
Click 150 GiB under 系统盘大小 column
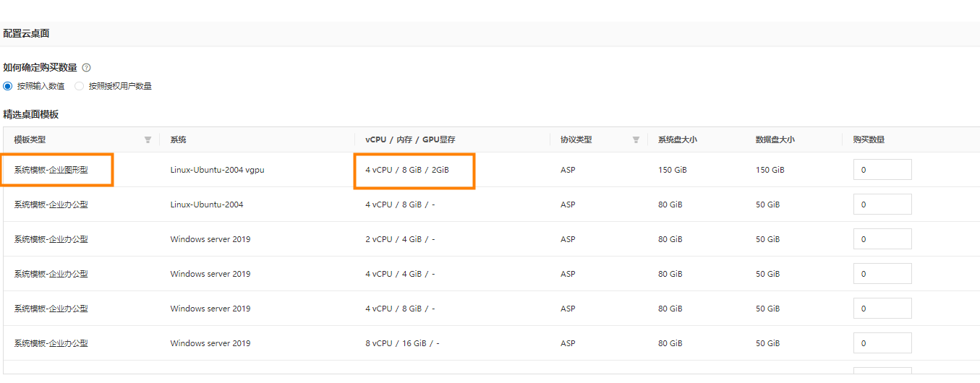point(672,170)
